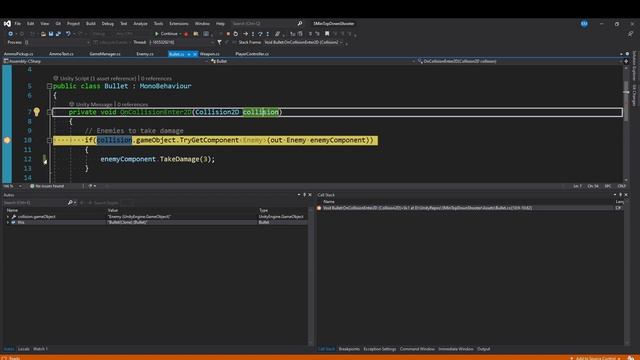
Task: Open the Extensions menu
Action: point(179,24)
